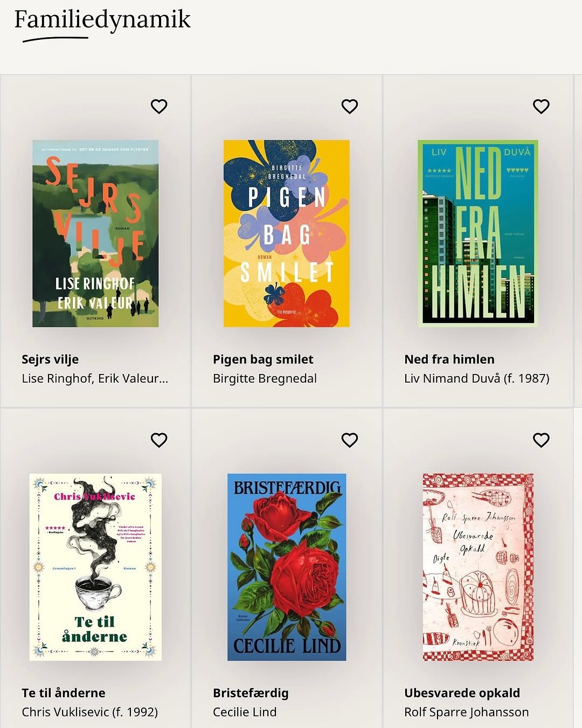Screen dimensions: 582x728
Task: View the Ned fra himlen cover image
Action: 478,233
